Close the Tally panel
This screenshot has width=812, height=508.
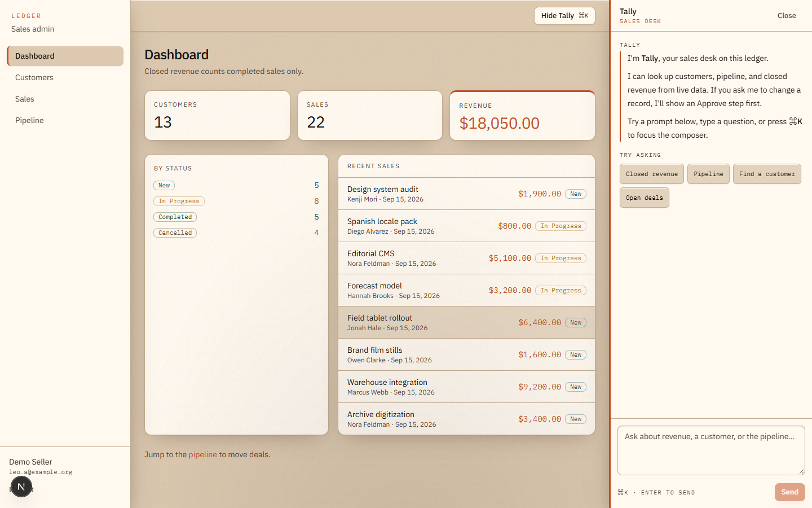pyautogui.click(x=787, y=16)
